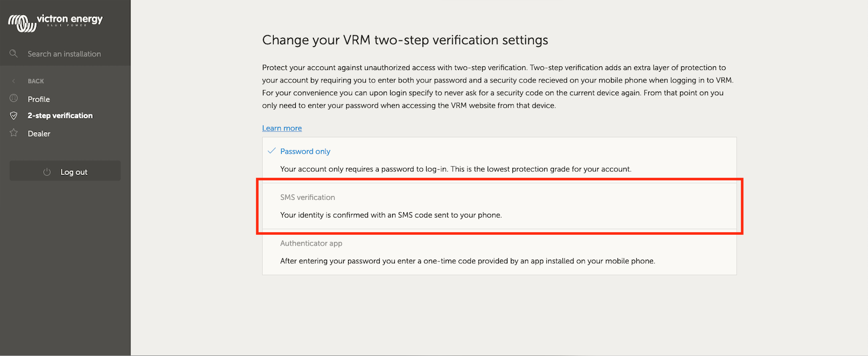Image resolution: width=868 pixels, height=356 pixels.
Task: Enable the SMS verification option
Action: 308,198
